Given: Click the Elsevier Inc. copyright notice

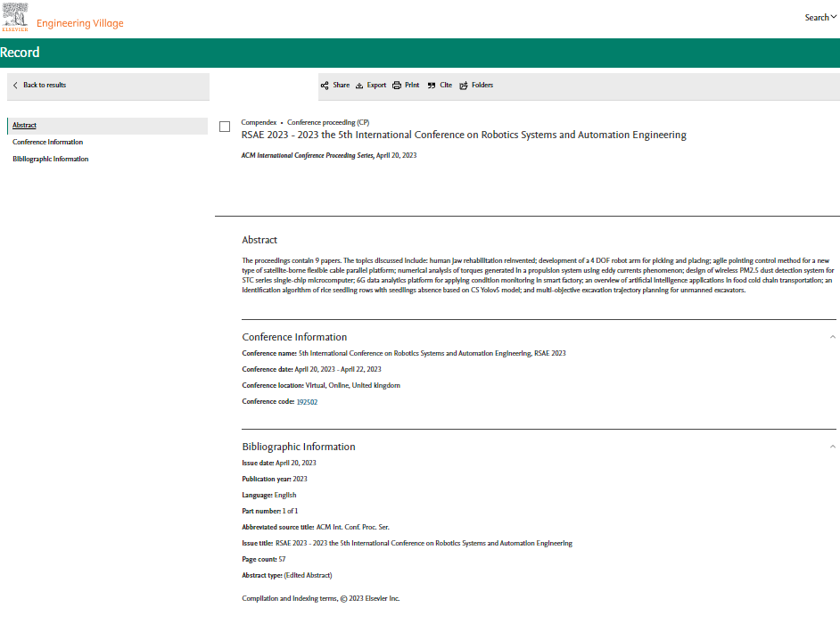Looking at the screenshot, I should pos(320,598).
